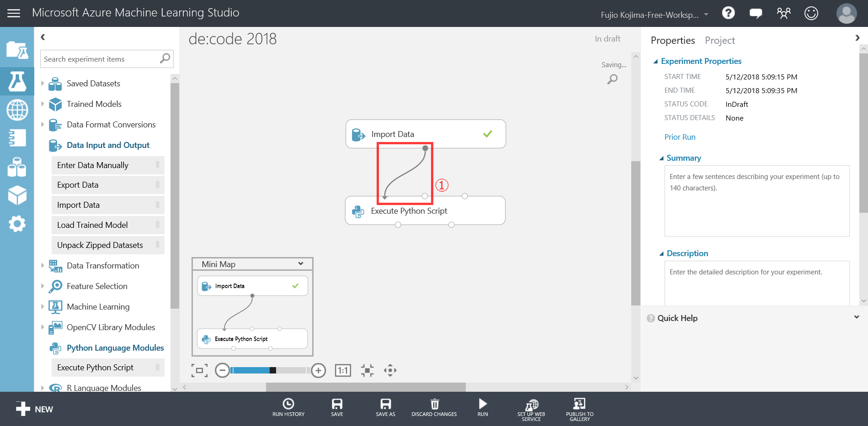
Task: Click Discard Changes trash icon
Action: coord(434,407)
